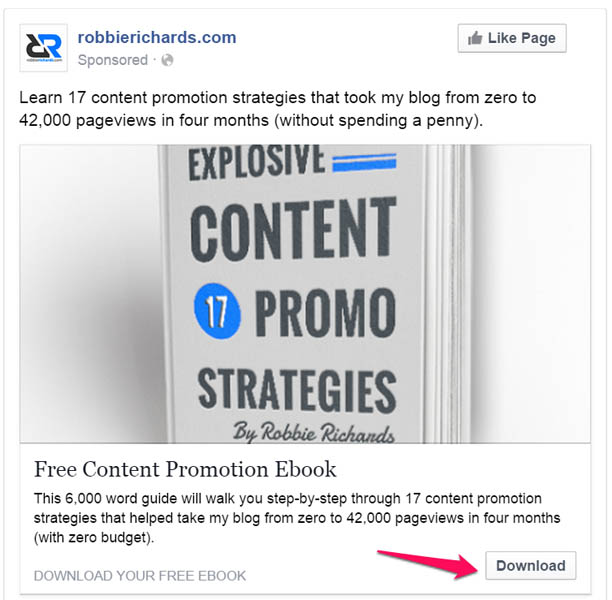This screenshot has height=600, width=612.
Task: Click the book page edges beside cover
Action: [449, 294]
